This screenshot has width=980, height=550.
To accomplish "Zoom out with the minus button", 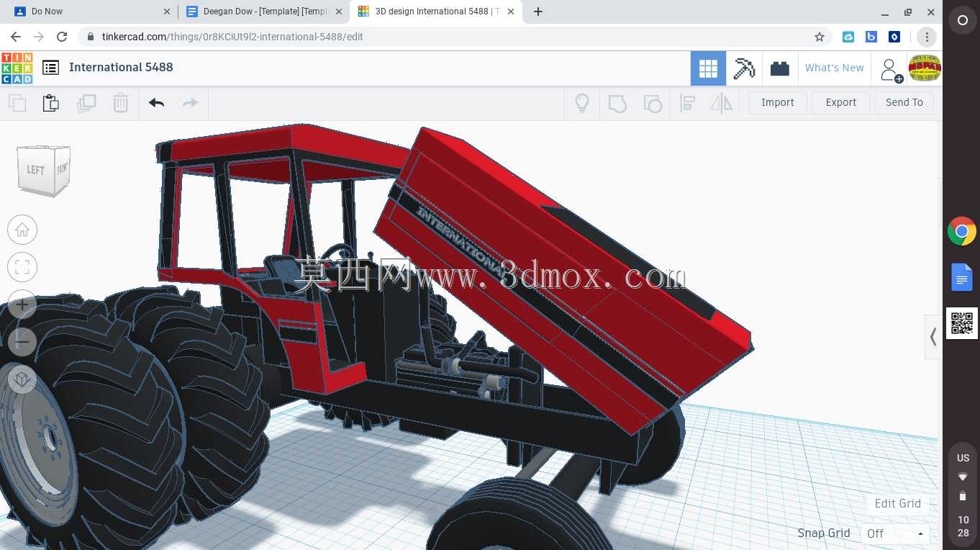I will [22, 342].
